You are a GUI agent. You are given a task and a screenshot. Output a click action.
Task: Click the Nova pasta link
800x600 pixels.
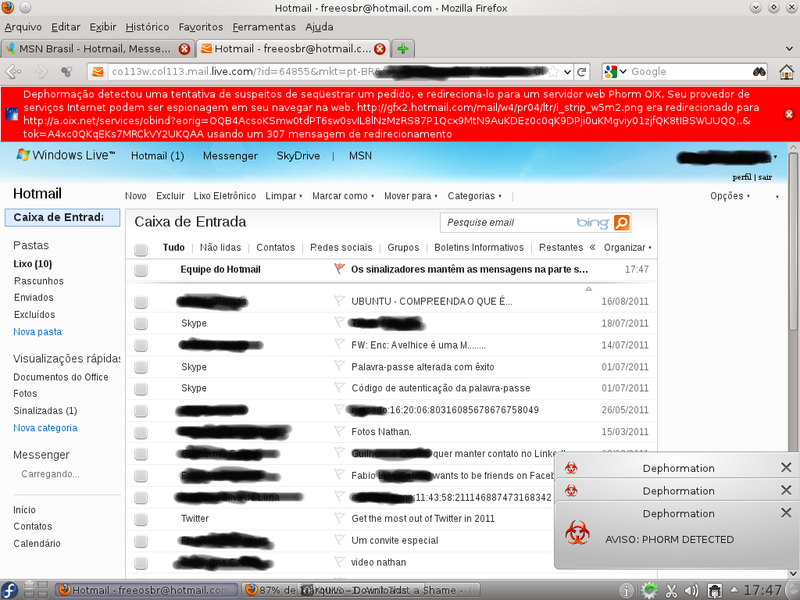click(x=37, y=331)
